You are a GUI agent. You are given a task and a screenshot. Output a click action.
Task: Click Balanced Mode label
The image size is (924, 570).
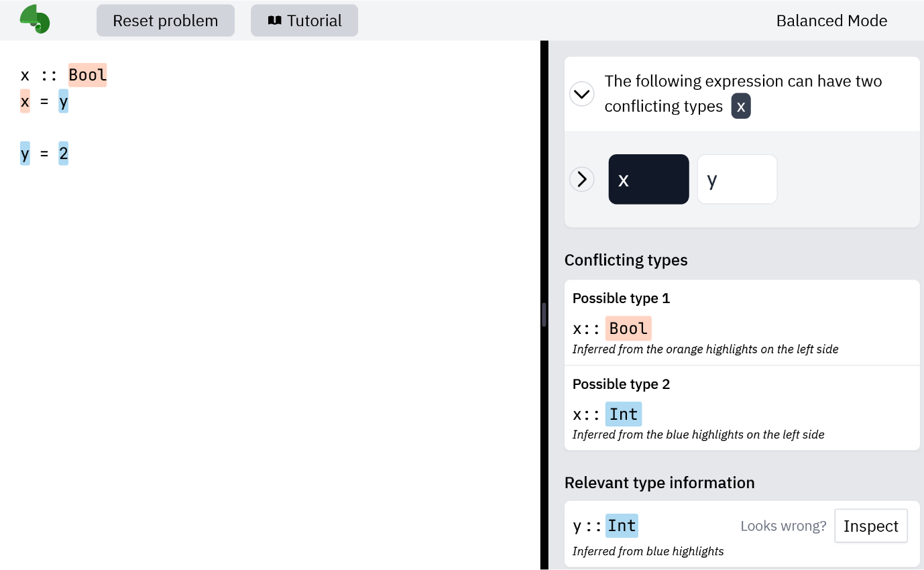pos(831,21)
